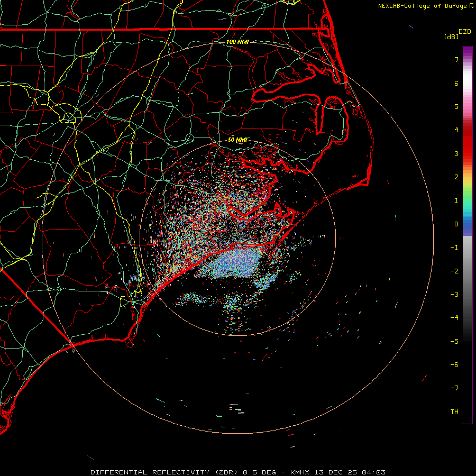Screen dimensions: 476x476
Task: Click the "5" colorbar tick label
Action: click(456, 106)
